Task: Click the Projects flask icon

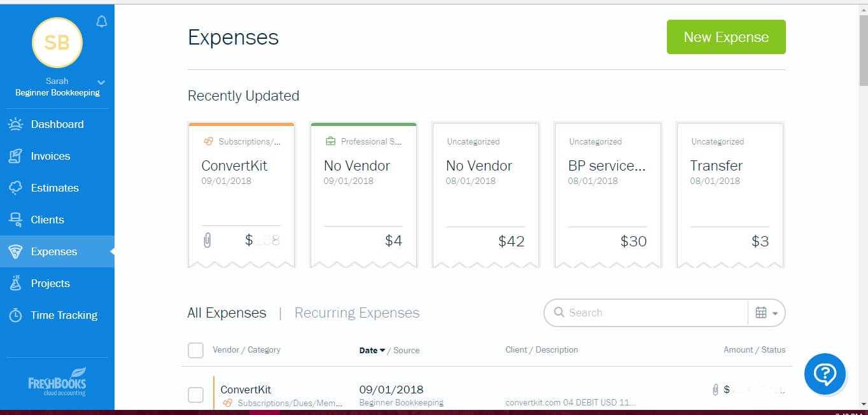Action: click(15, 283)
